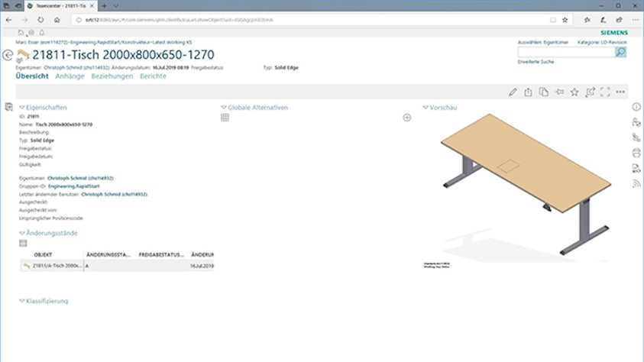This screenshot has width=644, height=362.
Task: Click the Auswählen: Eigentümer search filter
Action: pos(543,42)
